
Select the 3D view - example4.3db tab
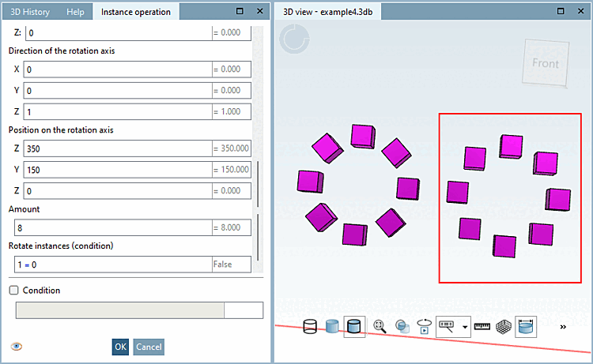coord(327,12)
